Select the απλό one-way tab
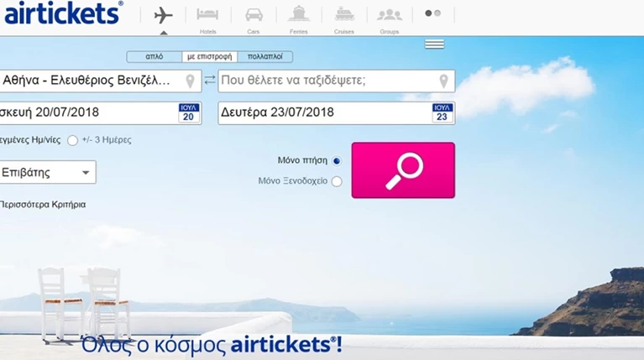 [x=154, y=57]
